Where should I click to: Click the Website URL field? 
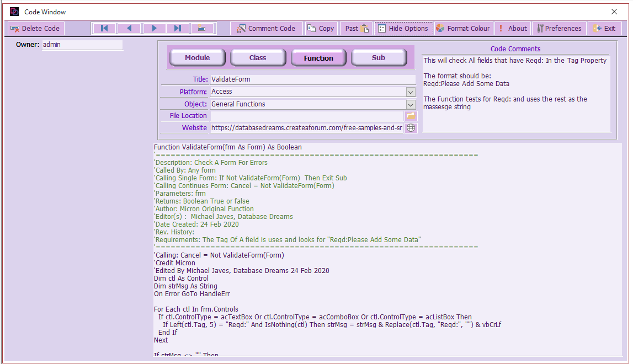[307, 127]
